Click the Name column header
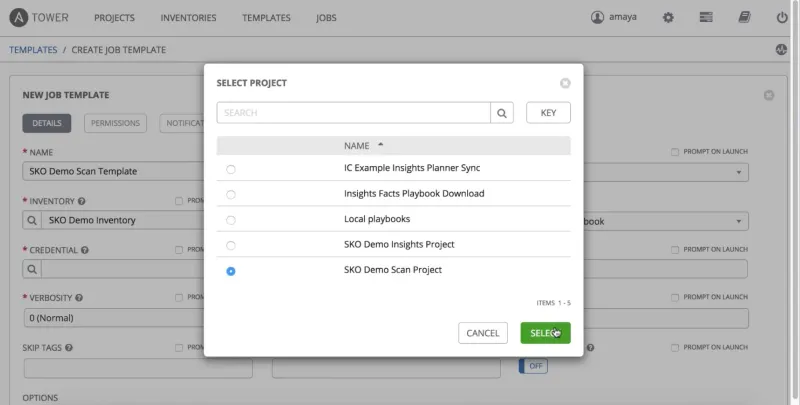 pyautogui.click(x=356, y=146)
